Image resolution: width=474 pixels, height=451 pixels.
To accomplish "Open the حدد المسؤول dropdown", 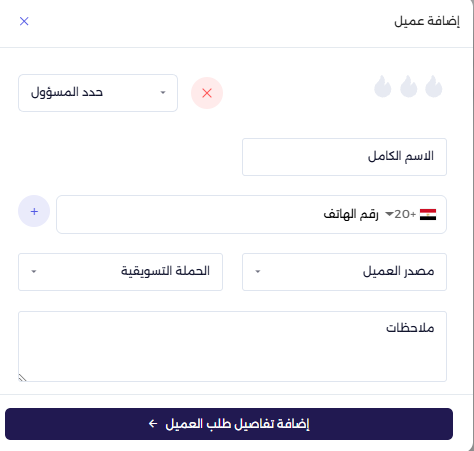I will click(98, 93).
